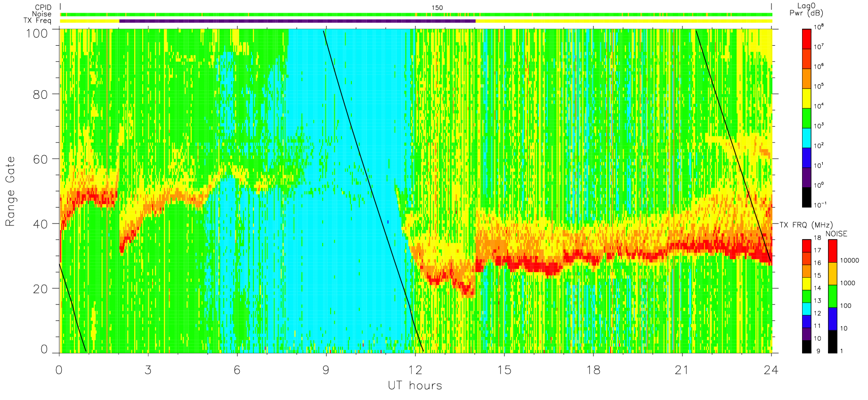Click the black diagonal line starting near 21 UT
The width and height of the screenshot is (868, 400).
733,145
